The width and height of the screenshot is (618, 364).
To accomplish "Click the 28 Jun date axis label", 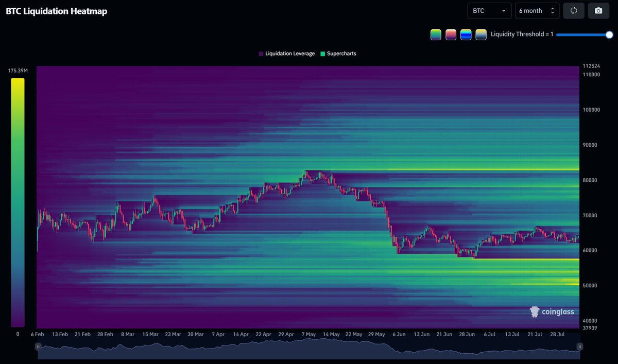I will 467,334.
